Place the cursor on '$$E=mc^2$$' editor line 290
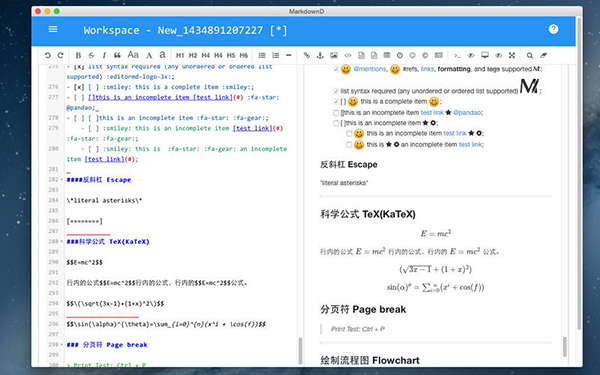Viewport: 600px width, 375px height. tap(85, 262)
